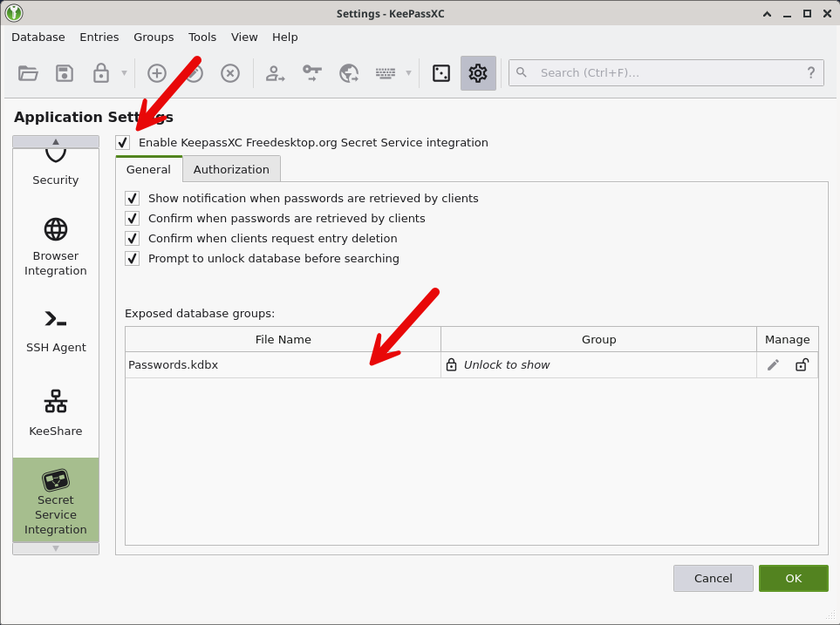Click the File Name column header
The image size is (840, 625).
pyautogui.click(x=283, y=340)
